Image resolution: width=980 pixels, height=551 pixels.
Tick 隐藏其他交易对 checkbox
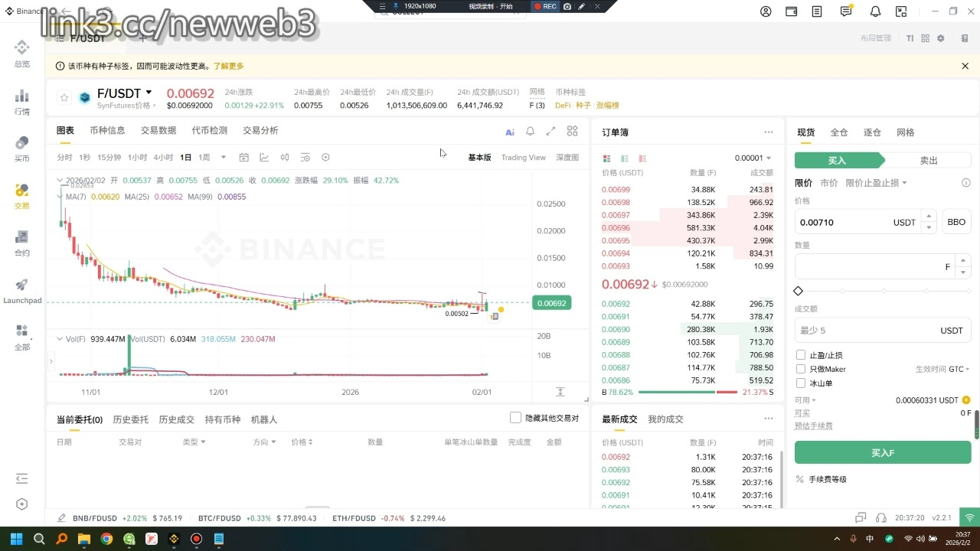pyautogui.click(x=516, y=418)
